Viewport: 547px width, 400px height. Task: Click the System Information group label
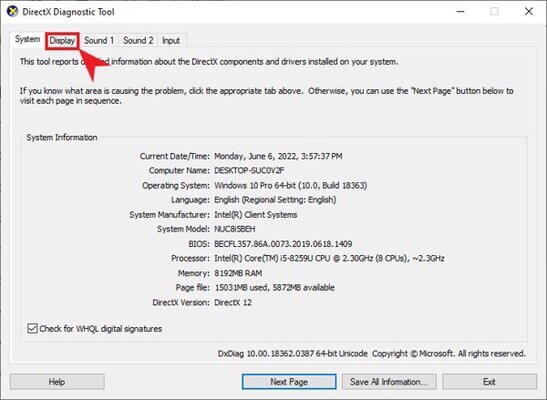tap(62, 137)
